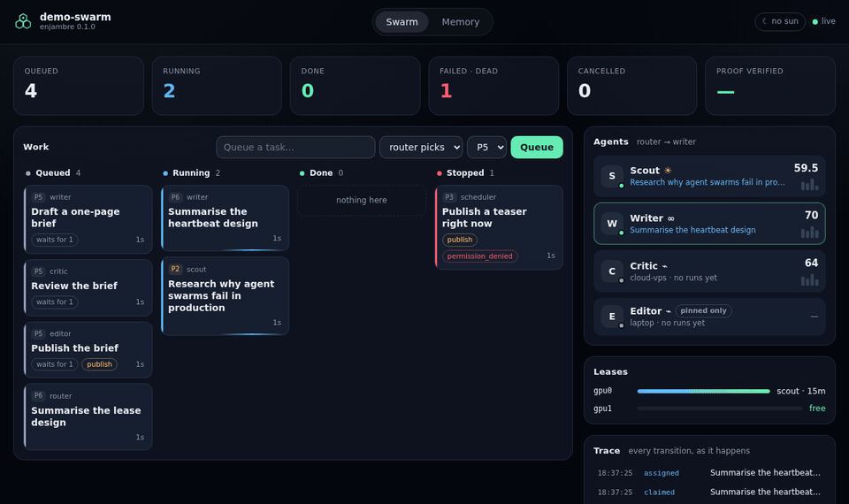Click the green live status dot
Image resolution: width=849 pixels, height=504 pixels.
tap(815, 21)
